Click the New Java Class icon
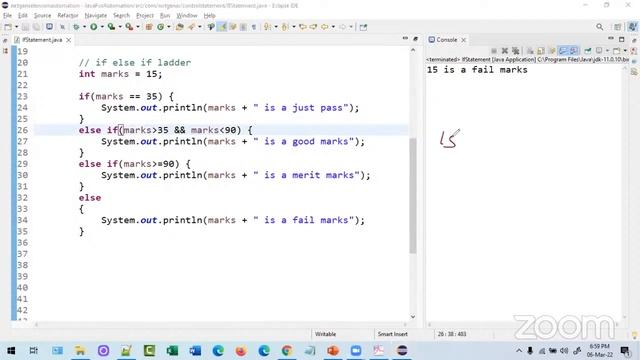This screenshot has width=640, height=360. tap(160, 27)
